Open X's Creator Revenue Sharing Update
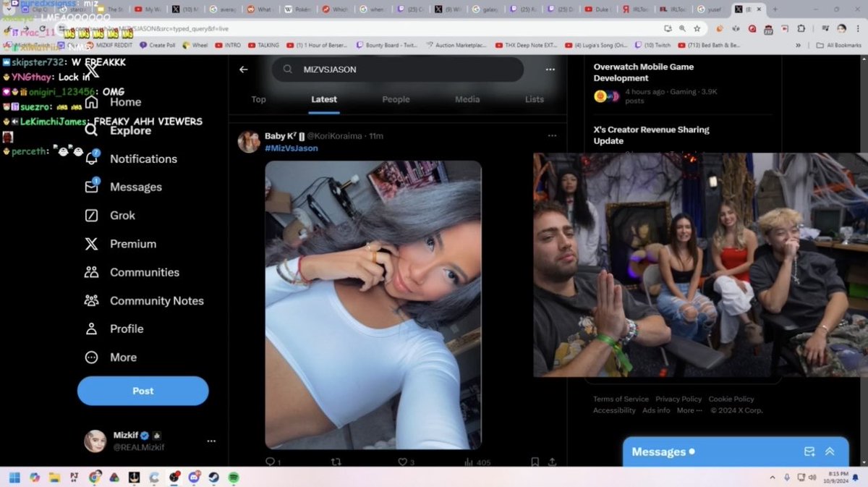 tap(651, 135)
